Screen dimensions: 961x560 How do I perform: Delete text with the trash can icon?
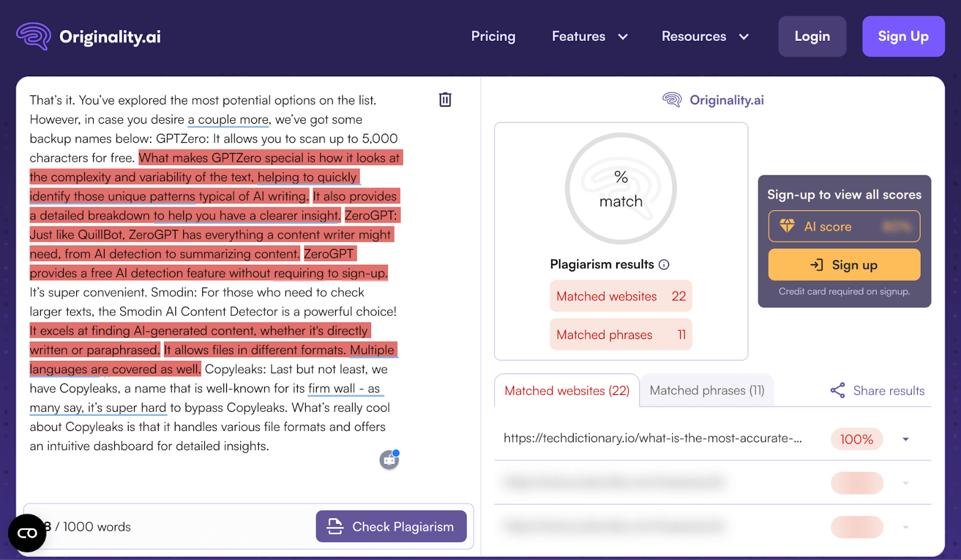(445, 100)
